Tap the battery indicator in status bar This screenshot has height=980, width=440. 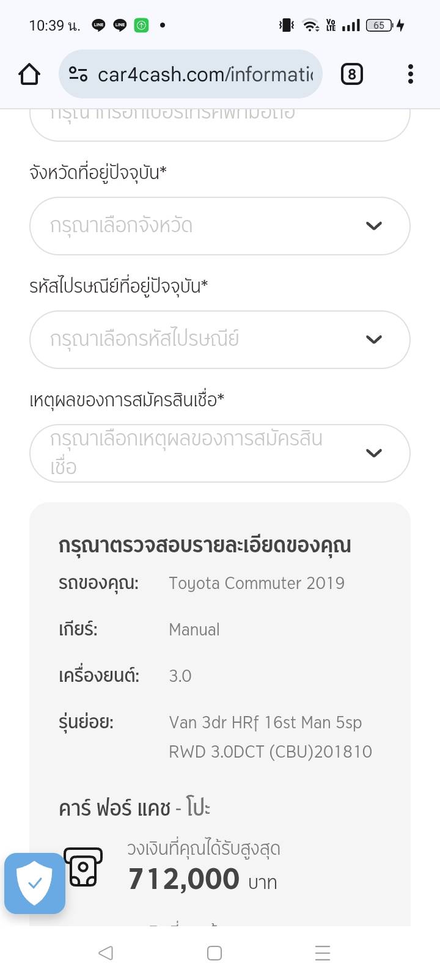coord(380,25)
